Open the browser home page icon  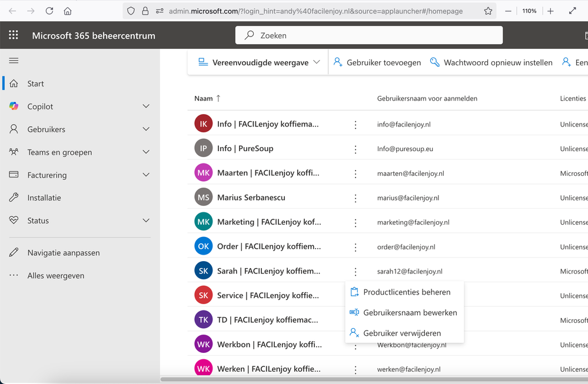(x=68, y=11)
